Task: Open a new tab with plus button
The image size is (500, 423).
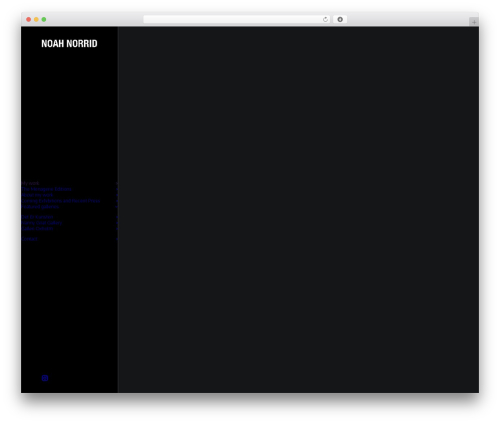Action: (474, 22)
